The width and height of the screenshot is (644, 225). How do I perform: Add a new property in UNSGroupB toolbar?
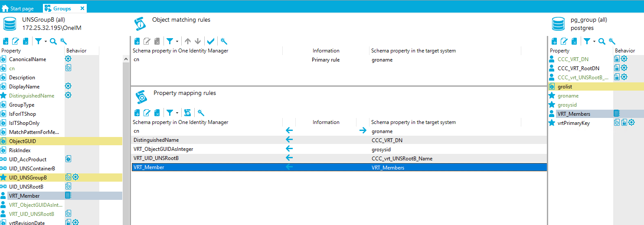[x=6, y=41]
